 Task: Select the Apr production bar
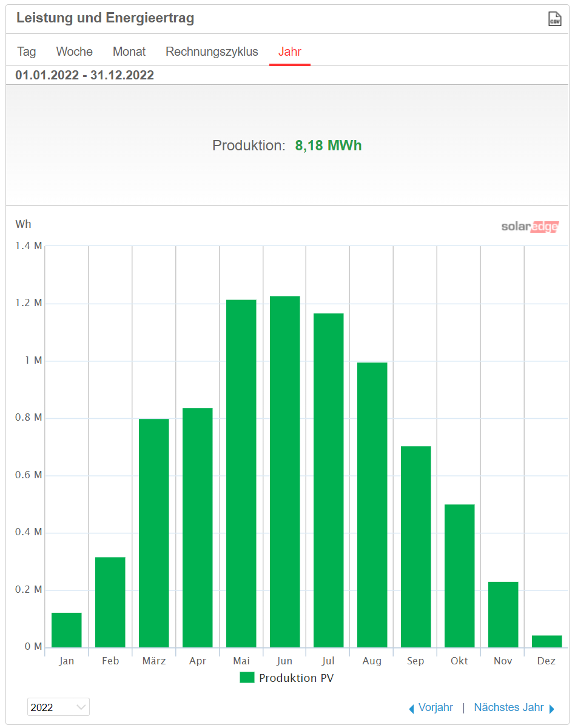tap(198, 527)
